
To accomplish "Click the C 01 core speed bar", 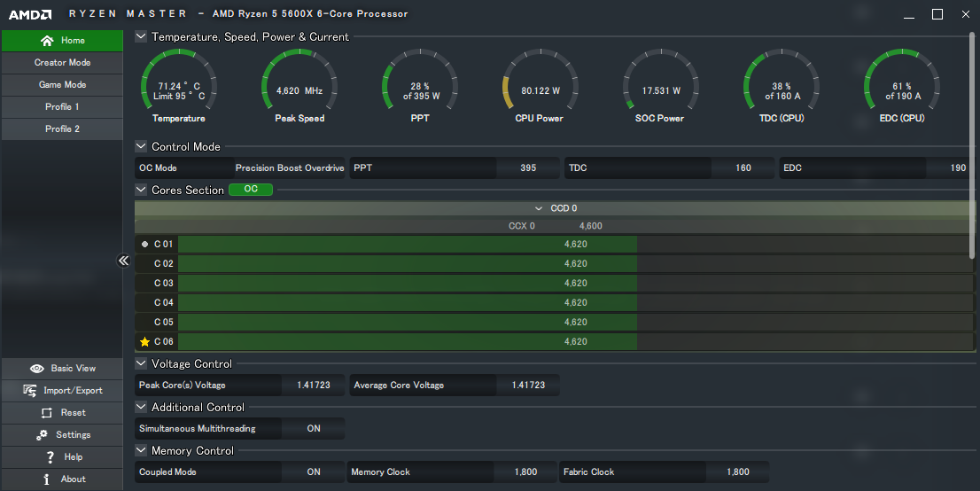I will 408,244.
